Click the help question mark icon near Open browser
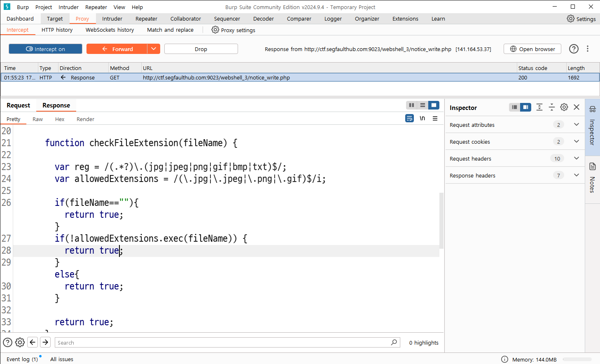The height and width of the screenshot is (364, 600). coord(574,49)
